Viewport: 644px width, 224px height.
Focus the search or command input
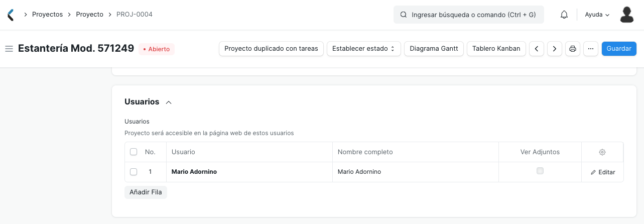click(469, 15)
